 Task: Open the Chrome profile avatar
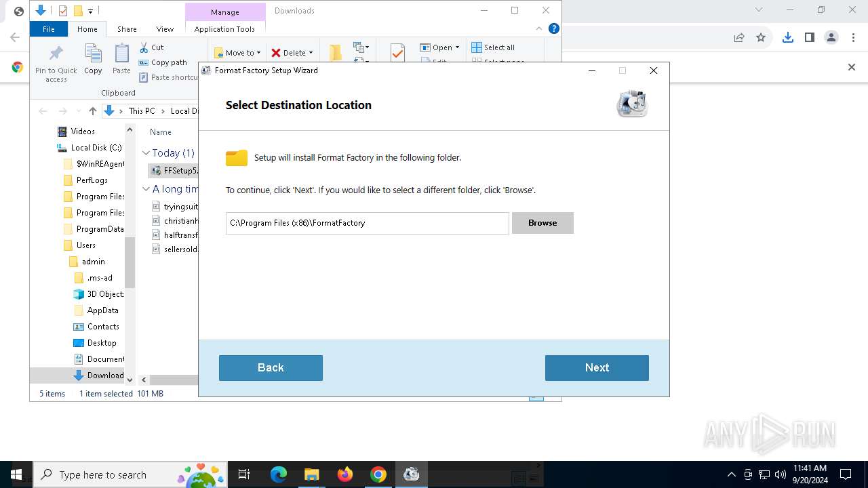[831, 37]
